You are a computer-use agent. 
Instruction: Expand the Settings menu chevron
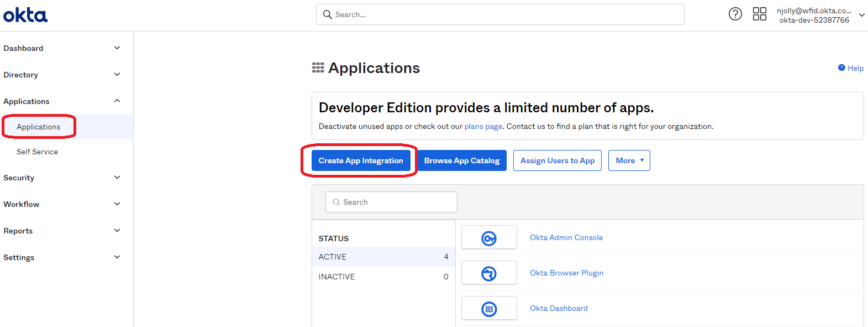tap(117, 257)
